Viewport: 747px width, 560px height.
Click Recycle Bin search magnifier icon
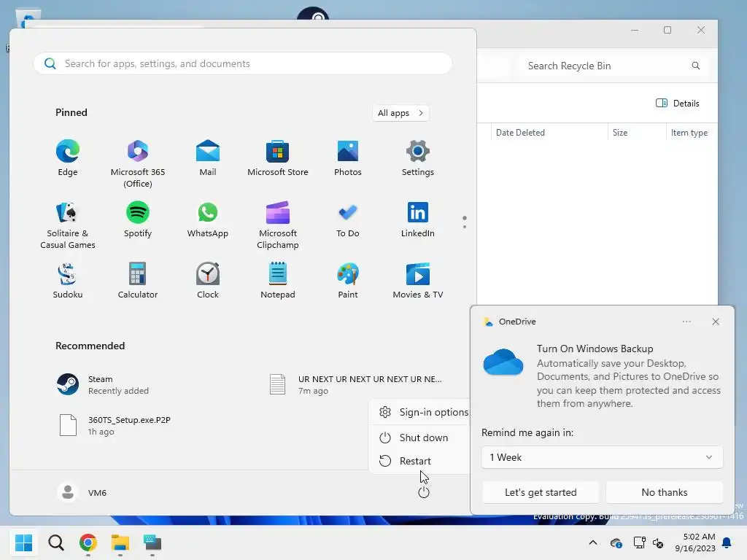pos(695,66)
